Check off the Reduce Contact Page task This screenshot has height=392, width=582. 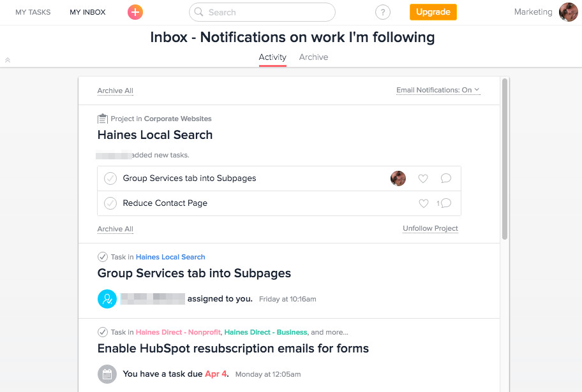coord(110,203)
